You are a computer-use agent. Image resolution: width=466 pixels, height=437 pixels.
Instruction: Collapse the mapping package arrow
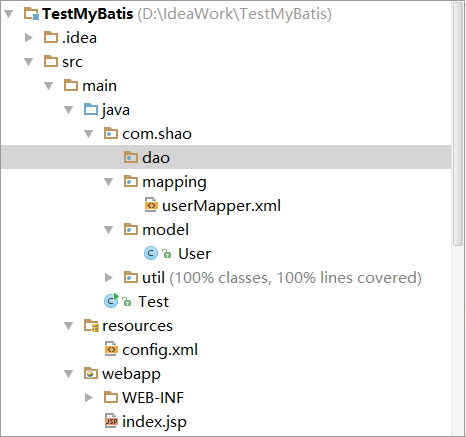[109, 182]
